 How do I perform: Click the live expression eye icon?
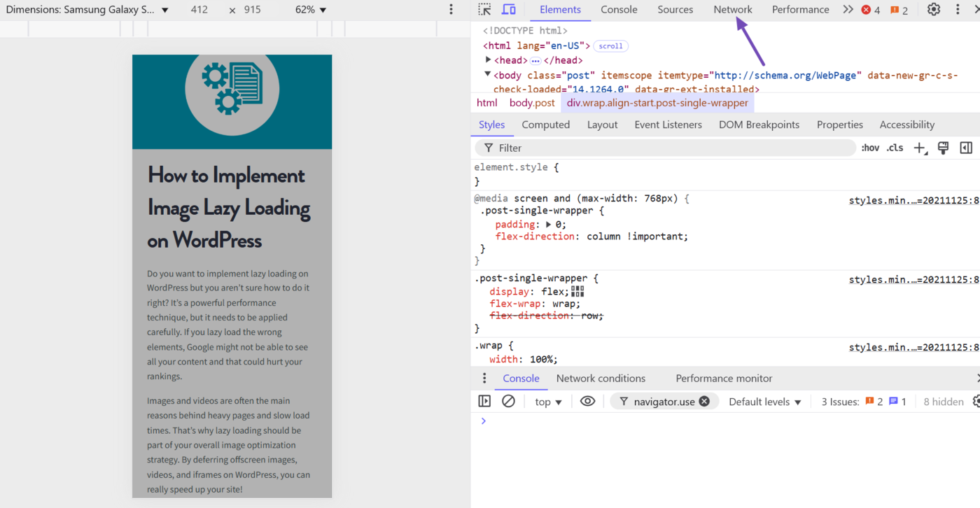pos(588,402)
